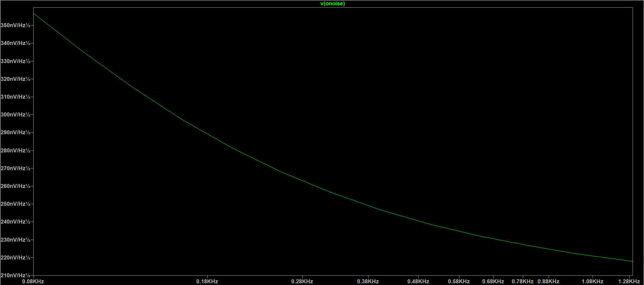Click the 0.38KHz frequency tick label
The image size is (644, 285).
368,282
